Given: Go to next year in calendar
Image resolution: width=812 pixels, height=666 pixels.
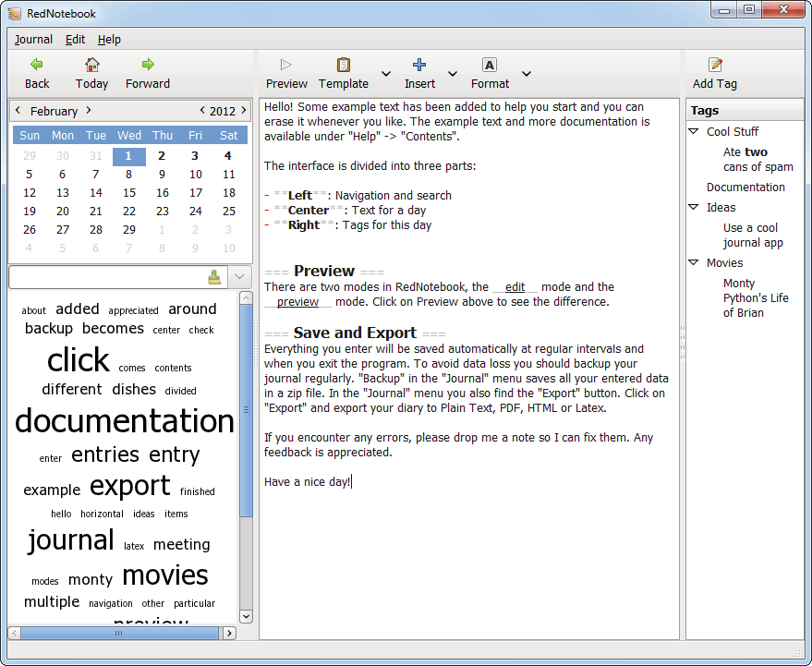Looking at the screenshot, I should pyautogui.click(x=243, y=111).
